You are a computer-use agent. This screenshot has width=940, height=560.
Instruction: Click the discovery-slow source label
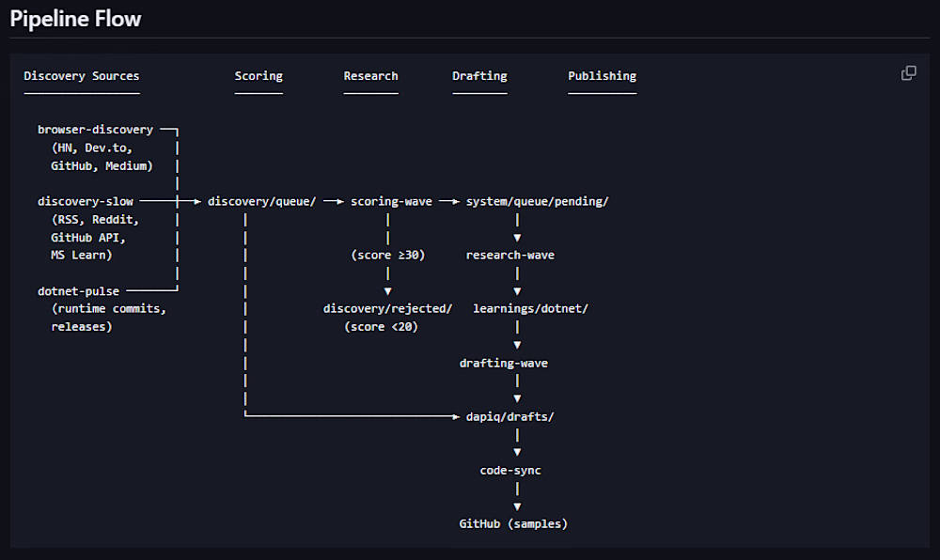click(86, 201)
